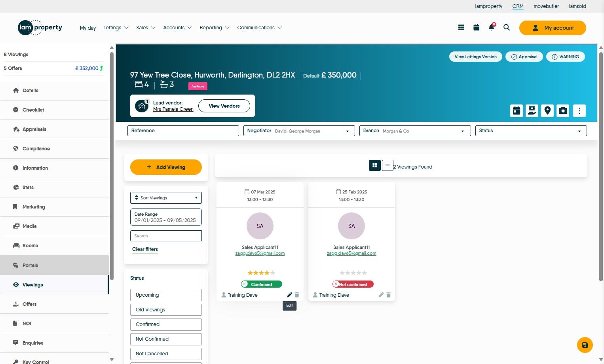The height and width of the screenshot is (364, 604).
Task: Open Marketing in the sidebar
Action: tap(54, 207)
